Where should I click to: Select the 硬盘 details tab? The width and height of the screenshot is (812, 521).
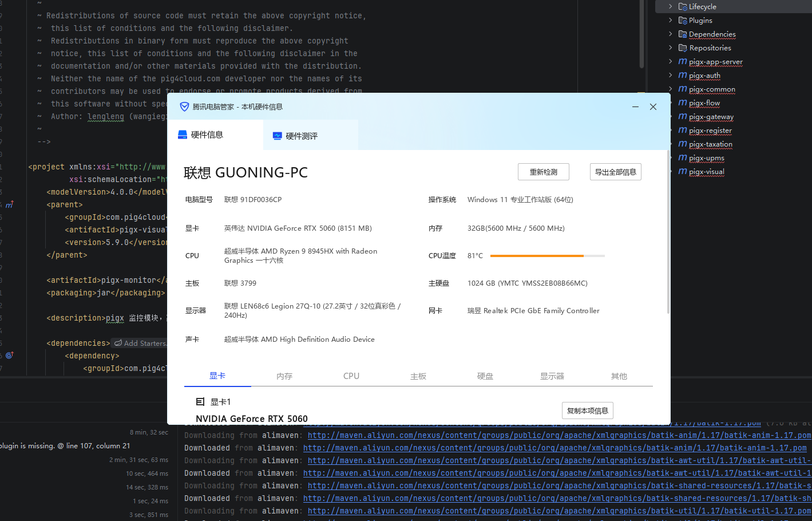[485, 376]
